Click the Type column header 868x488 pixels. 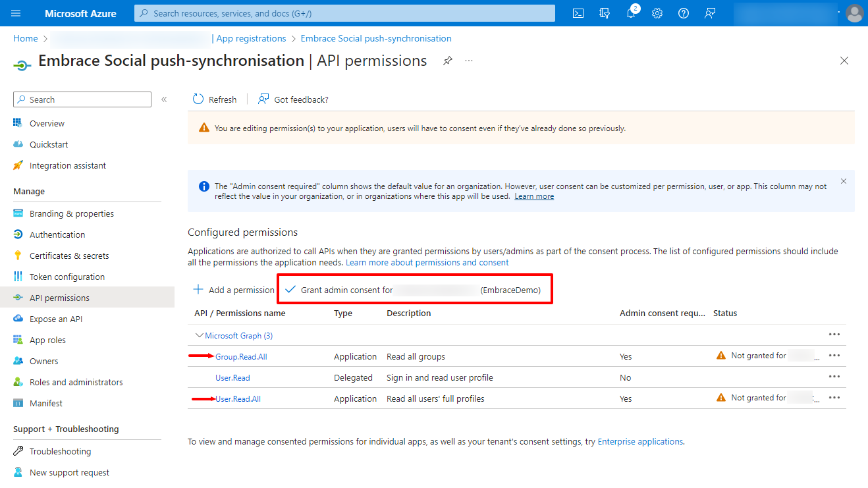tap(343, 313)
